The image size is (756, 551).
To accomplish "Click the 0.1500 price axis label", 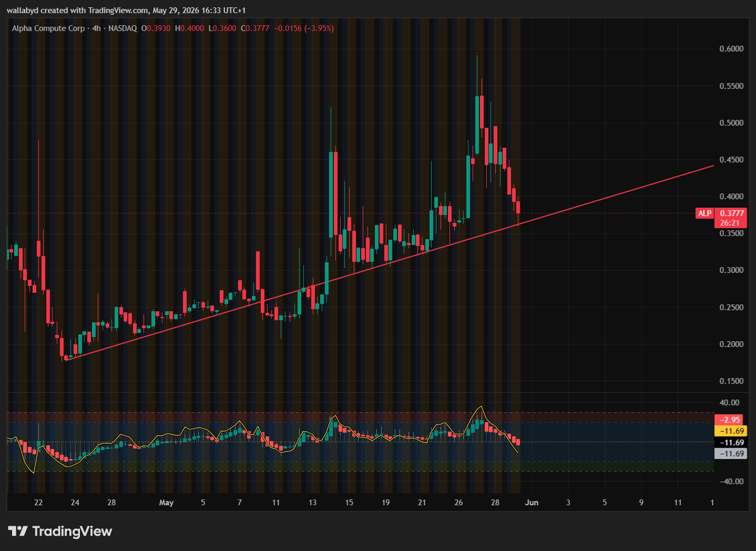I will click(x=730, y=381).
